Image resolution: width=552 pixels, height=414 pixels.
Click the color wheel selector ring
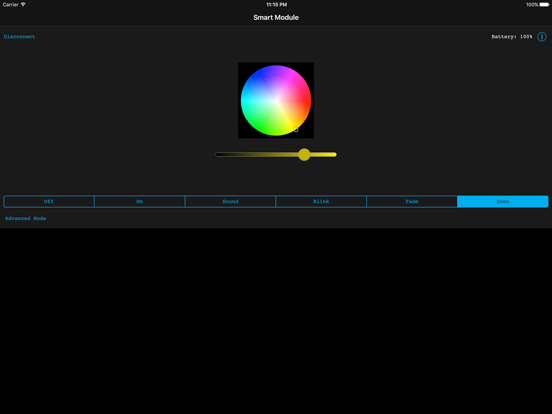[x=296, y=130]
